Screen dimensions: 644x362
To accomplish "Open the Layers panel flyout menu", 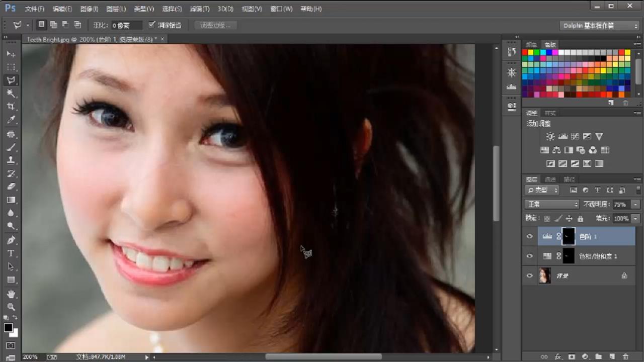I will pos(637,179).
